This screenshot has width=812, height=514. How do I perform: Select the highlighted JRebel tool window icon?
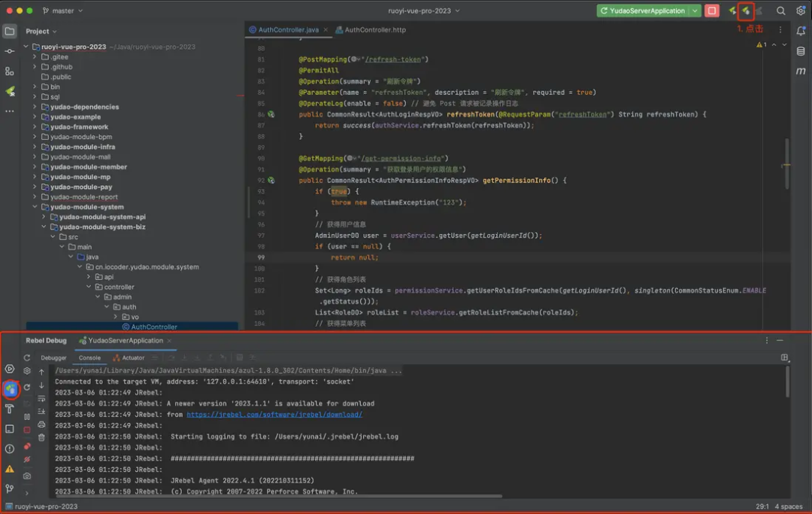(10, 390)
